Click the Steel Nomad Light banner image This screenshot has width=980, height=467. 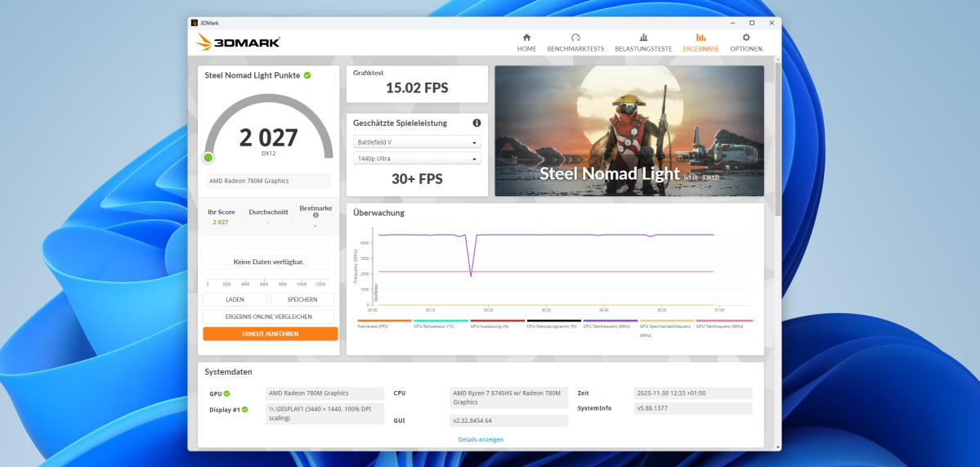[x=629, y=131]
